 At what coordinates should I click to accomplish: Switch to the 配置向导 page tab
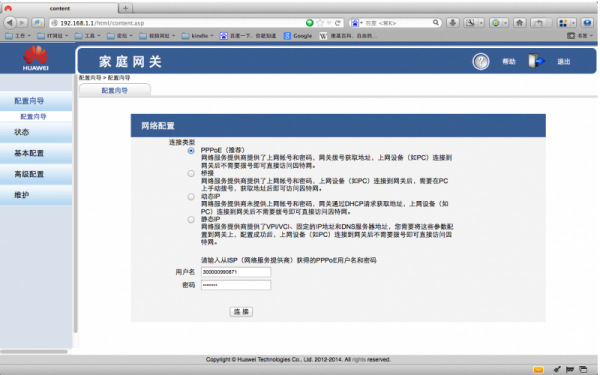coord(115,90)
